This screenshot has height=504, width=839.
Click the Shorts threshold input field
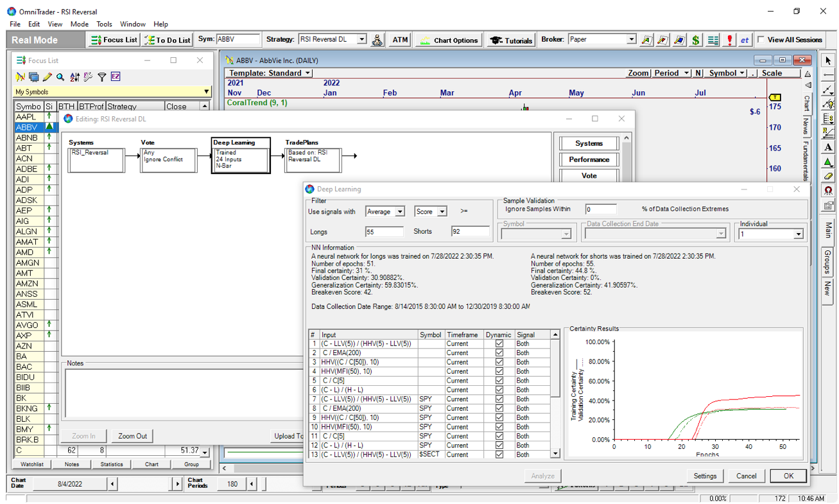click(x=471, y=232)
